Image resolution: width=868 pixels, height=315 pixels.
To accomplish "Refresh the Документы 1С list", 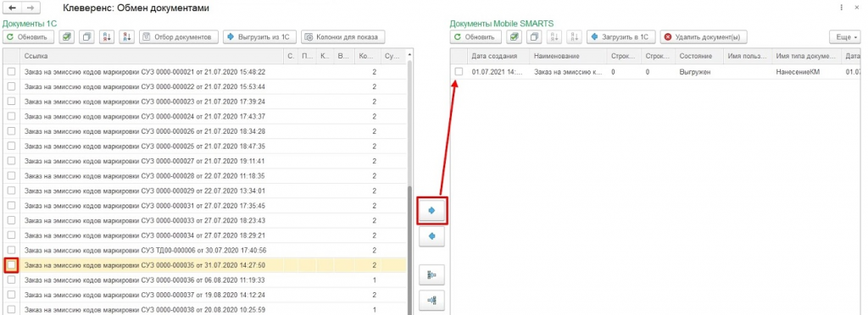I will (x=29, y=37).
